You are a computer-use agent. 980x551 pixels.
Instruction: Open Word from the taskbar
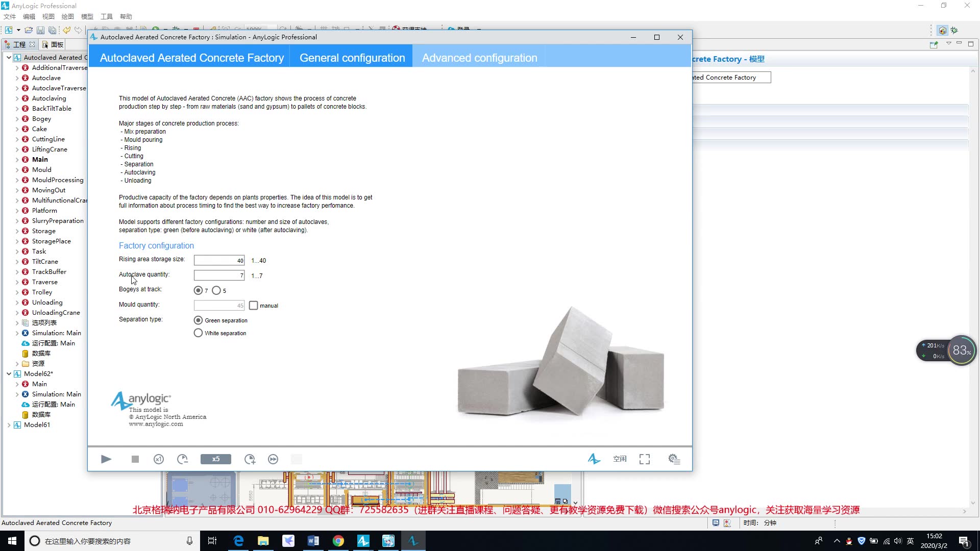tap(313, 541)
